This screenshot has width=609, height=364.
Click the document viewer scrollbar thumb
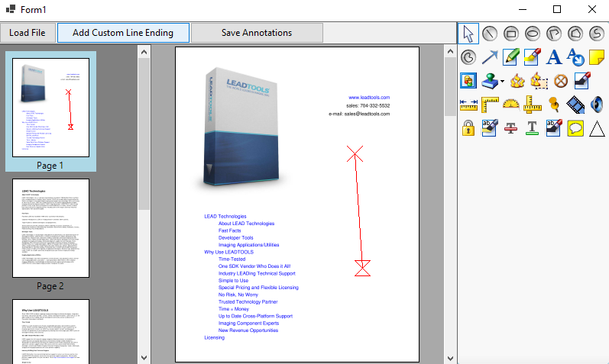451,86
